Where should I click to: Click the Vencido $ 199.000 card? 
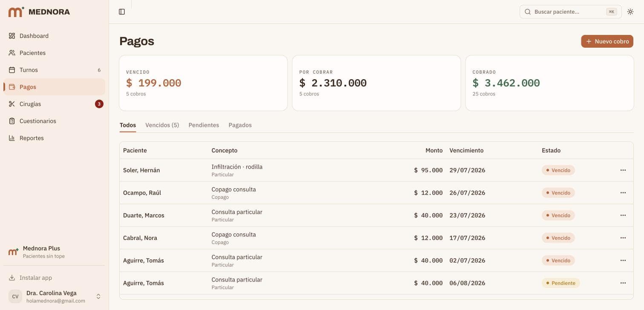203,83
